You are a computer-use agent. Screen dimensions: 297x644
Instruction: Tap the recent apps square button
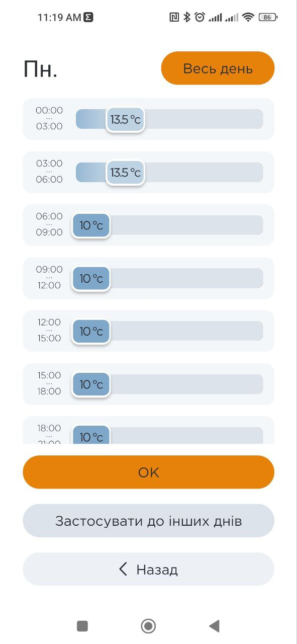pyautogui.click(x=82, y=626)
